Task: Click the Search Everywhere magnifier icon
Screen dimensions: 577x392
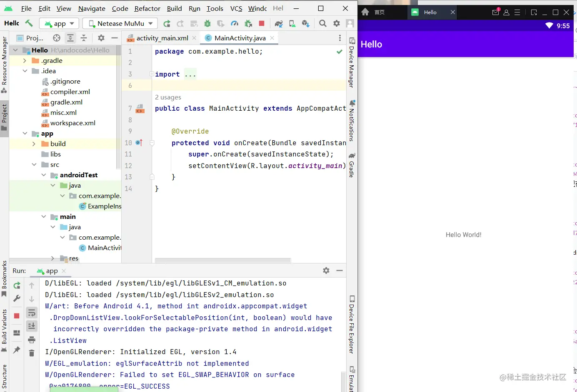Action: 323,24
